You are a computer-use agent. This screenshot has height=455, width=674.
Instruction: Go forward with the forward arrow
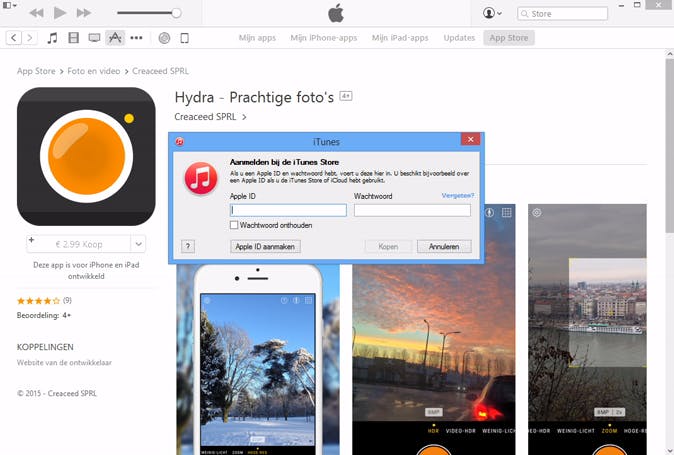(29, 38)
